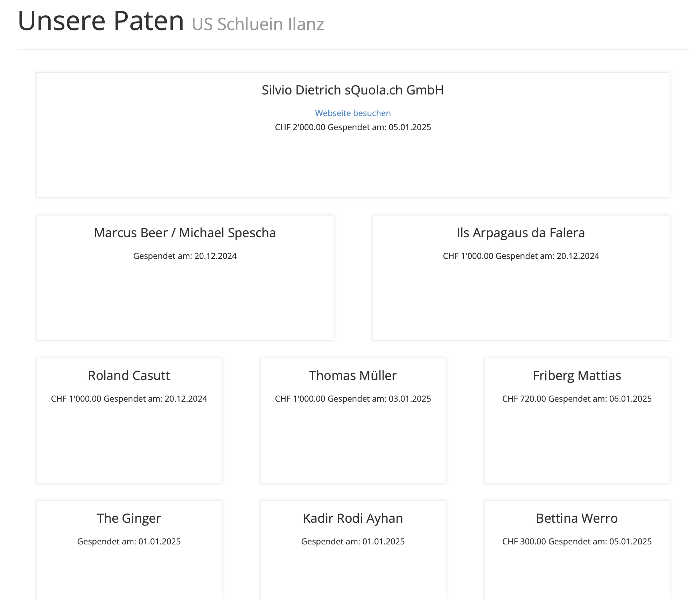Screen dimensions: 700x599
Task: Click the CHF 720.00 donation text
Action: tap(577, 399)
